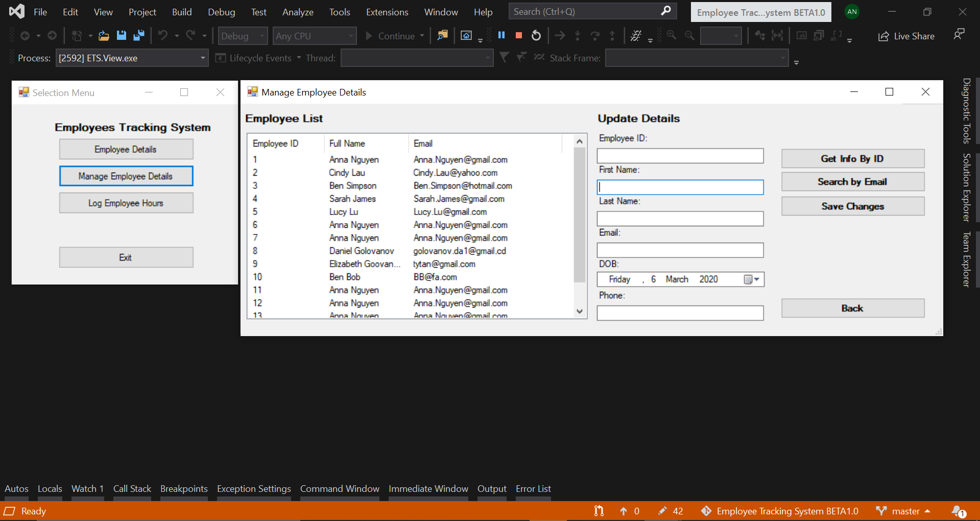
Task: Restart the debug session
Action: pyautogui.click(x=536, y=35)
